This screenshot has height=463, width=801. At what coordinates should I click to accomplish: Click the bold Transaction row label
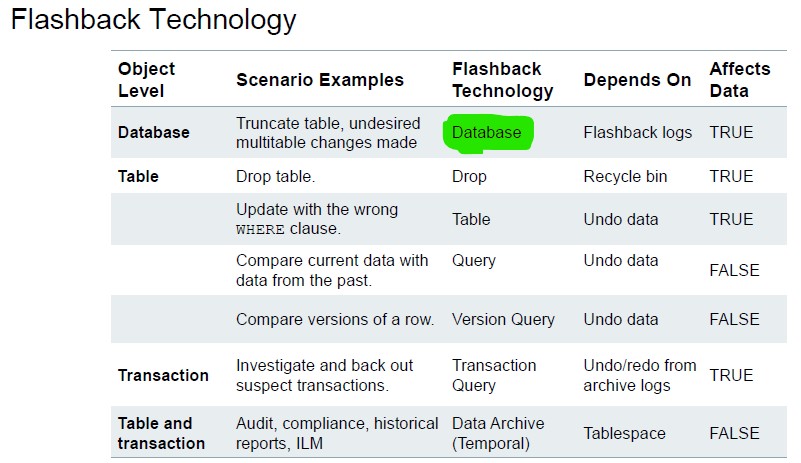tap(163, 375)
